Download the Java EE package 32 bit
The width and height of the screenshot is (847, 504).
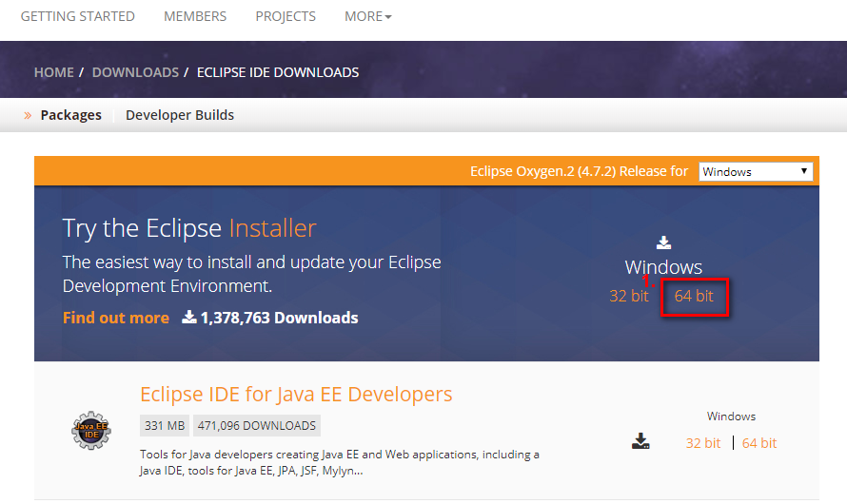pos(702,443)
